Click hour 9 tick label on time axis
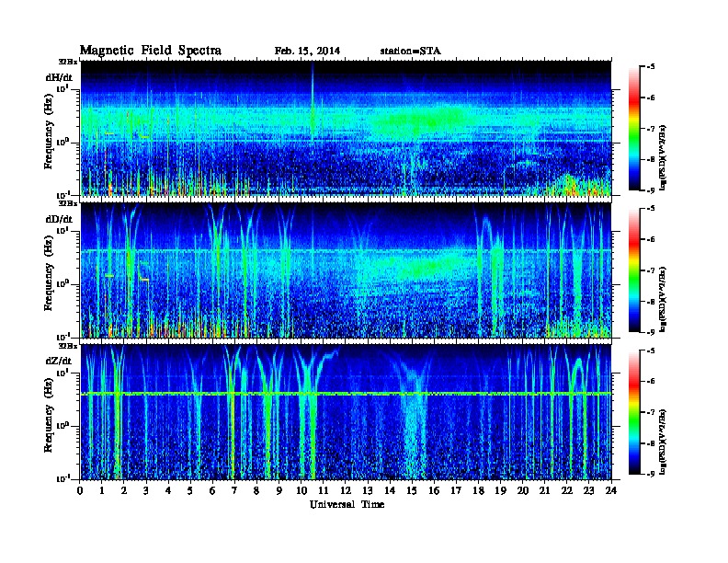 click(279, 490)
